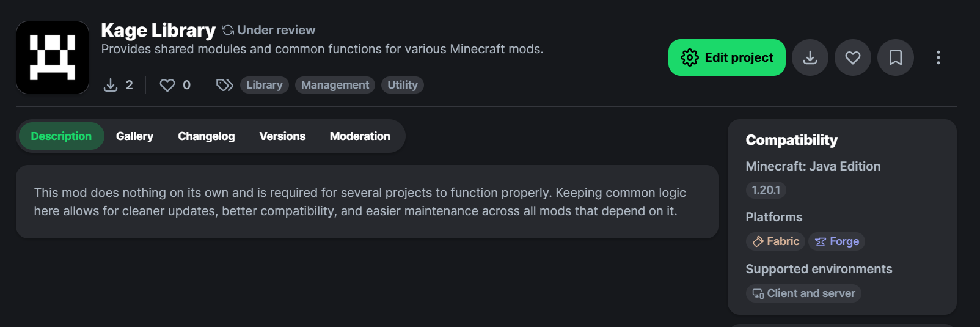Select the Forge platform tag
Screen dimensions: 980x327
click(836, 241)
